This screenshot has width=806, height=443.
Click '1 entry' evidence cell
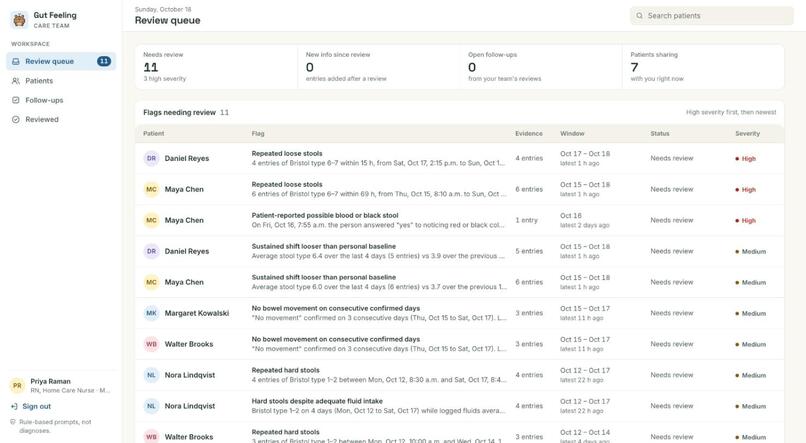click(x=526, y=220)
